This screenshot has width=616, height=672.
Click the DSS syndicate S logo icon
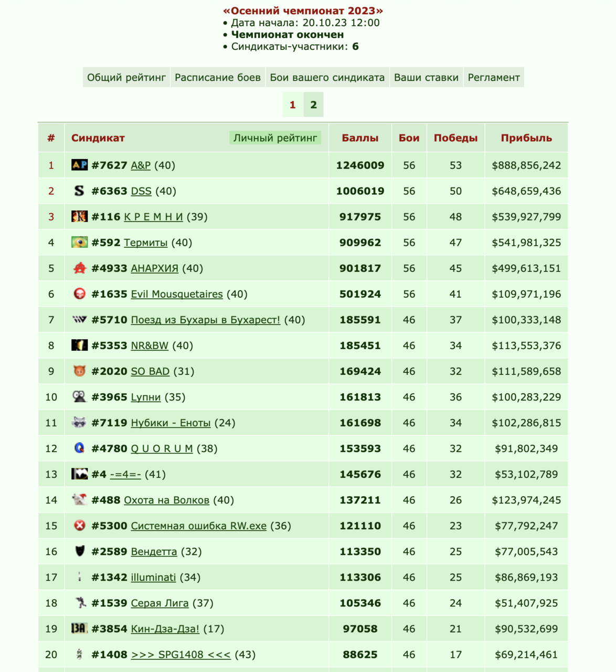[x=79, y=191]
